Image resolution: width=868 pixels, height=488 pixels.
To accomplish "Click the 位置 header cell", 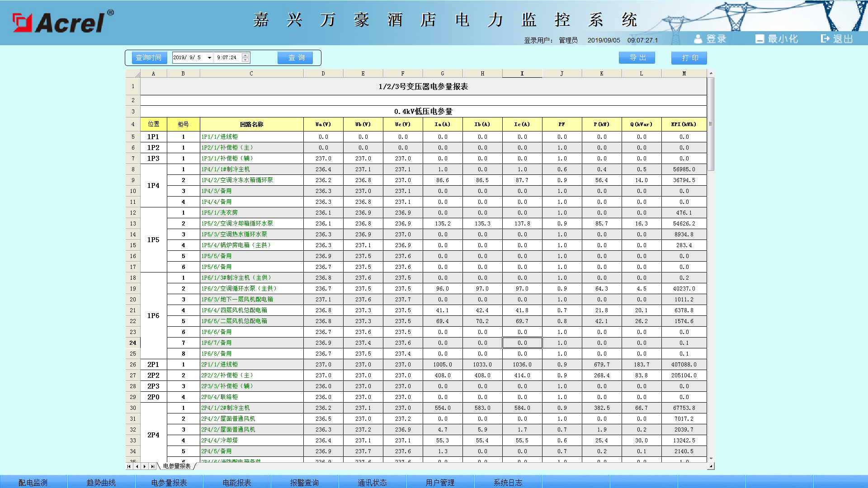I will 154,124.
